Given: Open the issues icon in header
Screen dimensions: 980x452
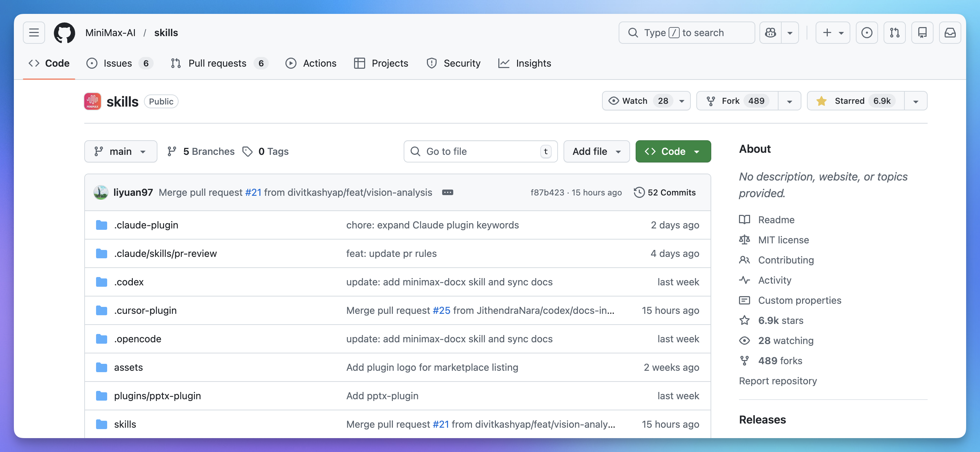Looking at the screenshot, I should (867, 32).
